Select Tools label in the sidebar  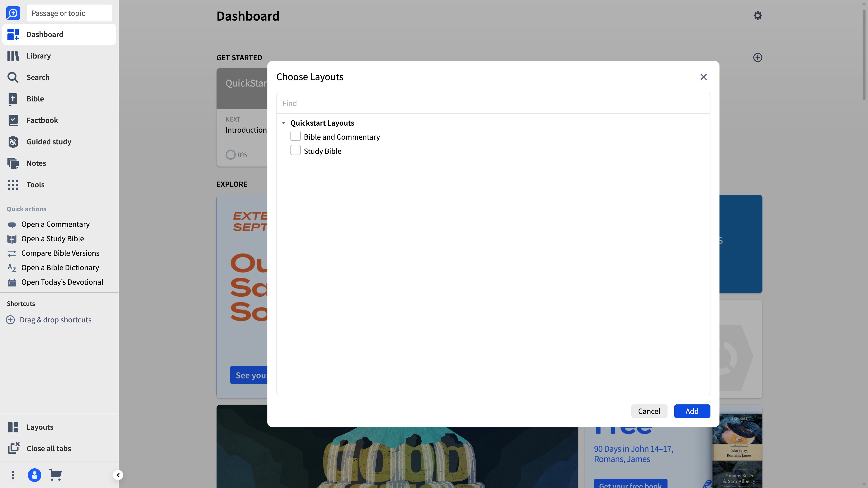36,185
